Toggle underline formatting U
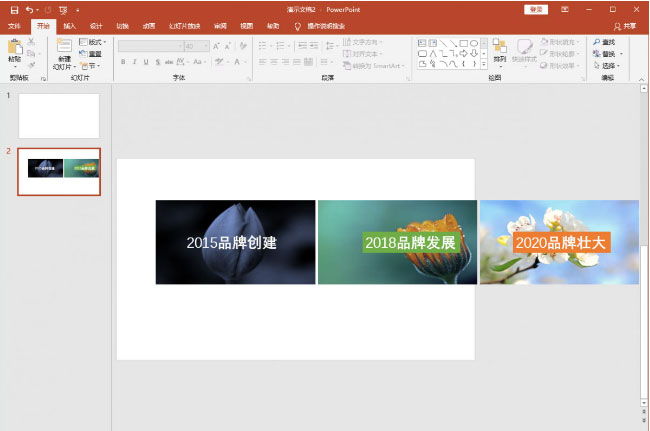650x431 pixels. tap(146, 62)
